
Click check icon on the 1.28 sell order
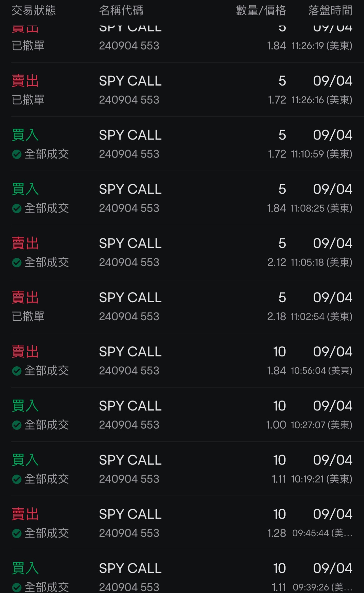pyautogui.click(x=17, y=533)
